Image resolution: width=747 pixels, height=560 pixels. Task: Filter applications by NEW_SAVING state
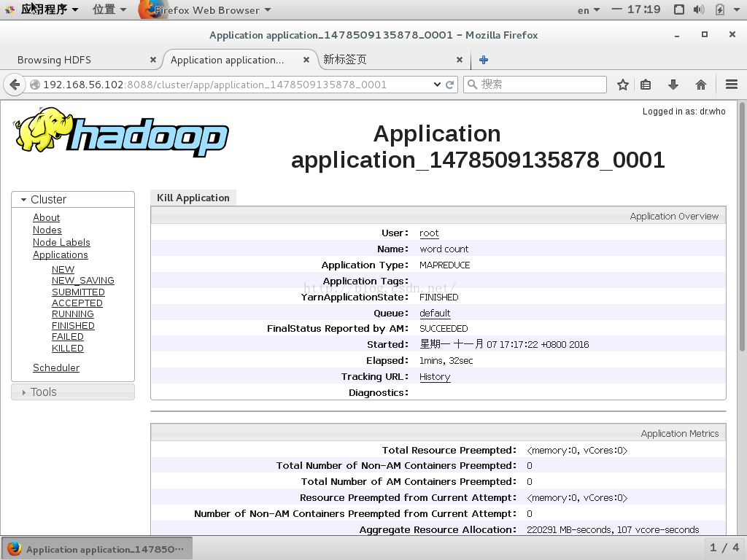(x=83, y=281)
